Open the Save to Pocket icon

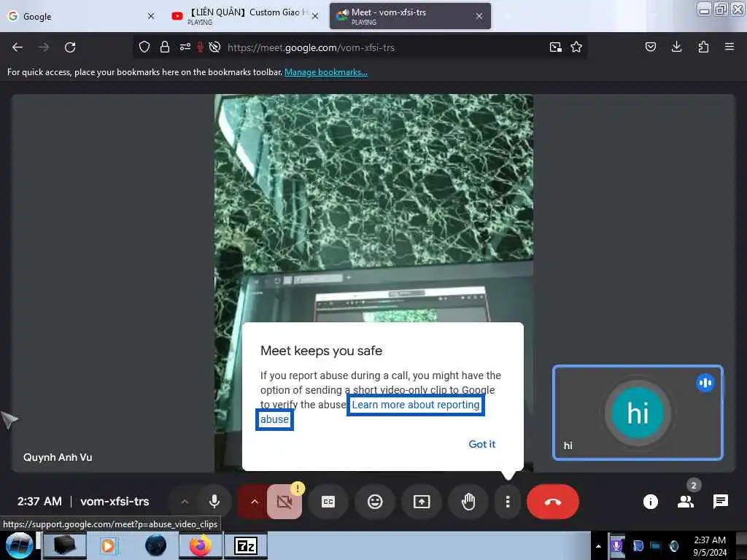click(651, 47)
